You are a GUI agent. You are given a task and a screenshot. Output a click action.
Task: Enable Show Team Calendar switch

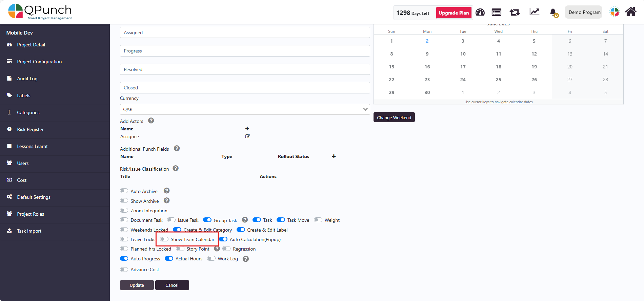(x=164, y=239)
